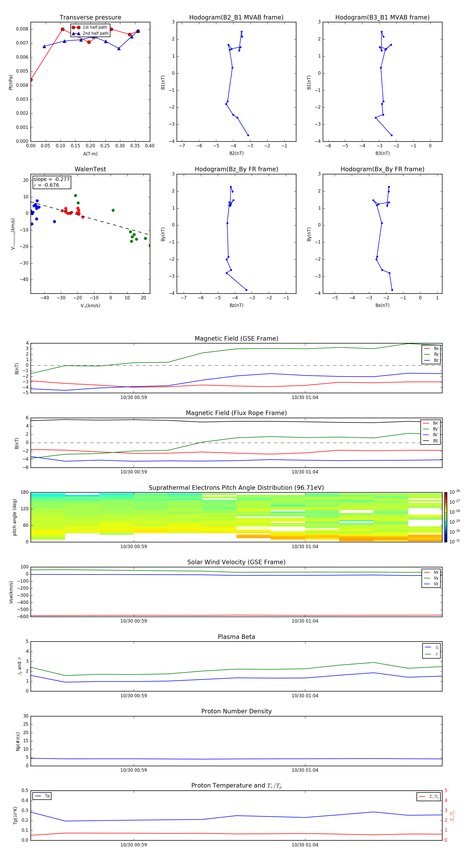Click 10^-31 colorbar label
This screenshot has height=868, width=473.
click(455, 542)
